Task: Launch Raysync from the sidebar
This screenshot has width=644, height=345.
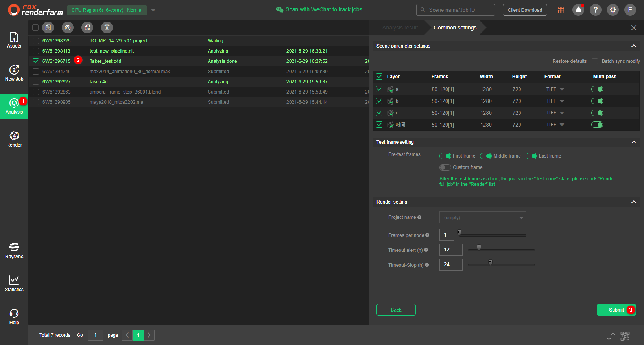Action: (x=14, y=251)
